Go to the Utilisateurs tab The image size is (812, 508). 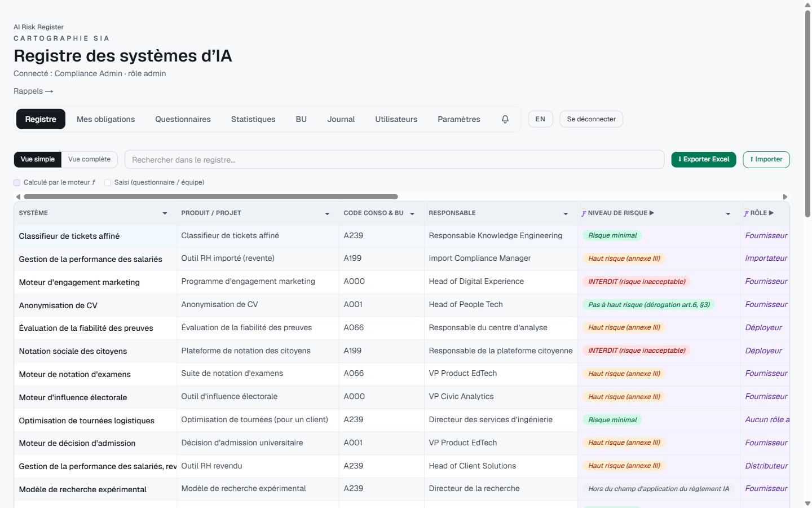click(x=396, y=119)
